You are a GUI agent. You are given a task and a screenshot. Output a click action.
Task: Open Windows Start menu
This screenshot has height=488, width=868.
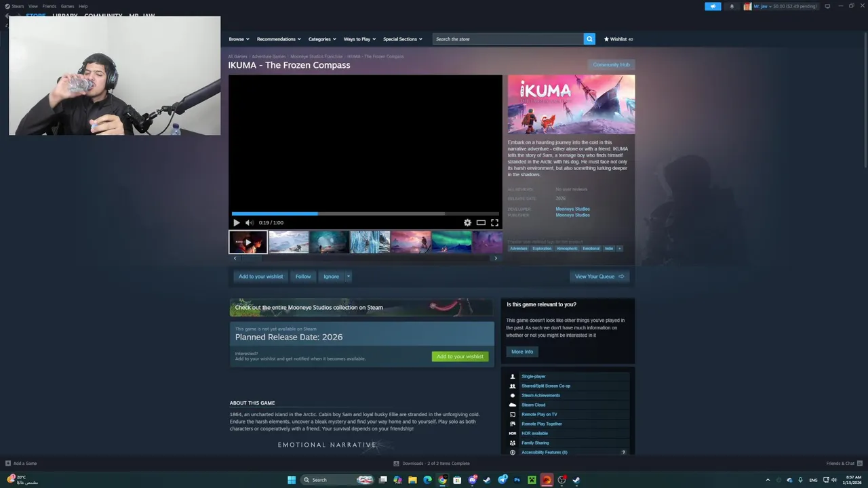coord(292,480)
